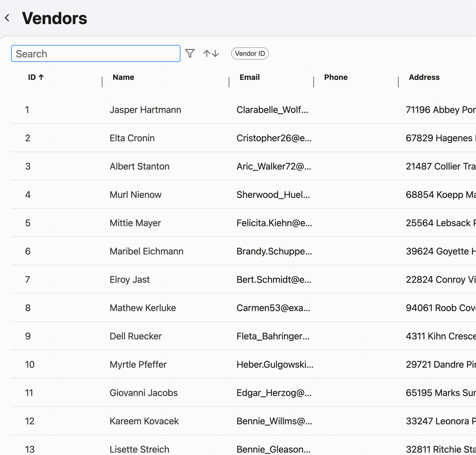
Task: Click ID cell of Myrtle Pfeffer row
Action: click(30, 365)
